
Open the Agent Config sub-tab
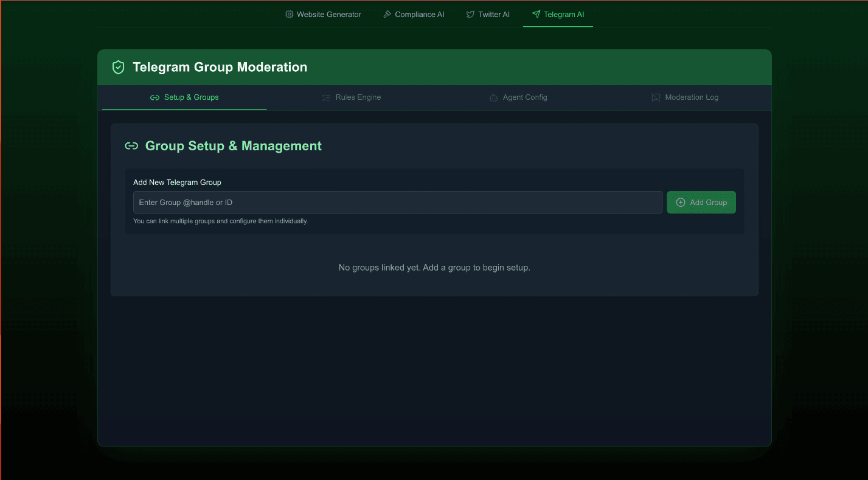(x=518, y=97)
